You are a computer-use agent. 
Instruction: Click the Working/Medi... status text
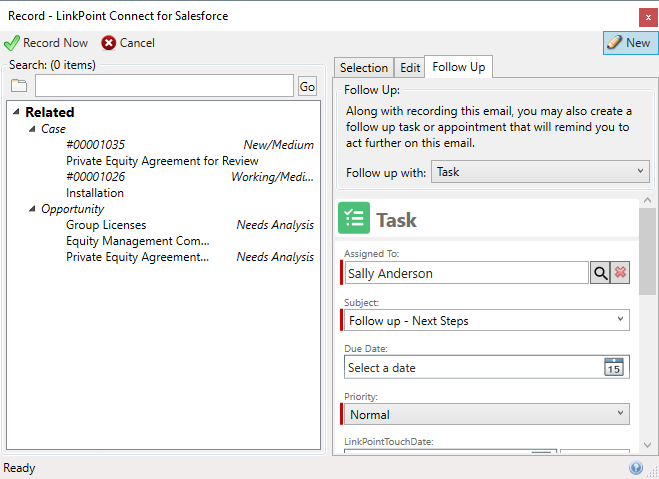point(272,176)
